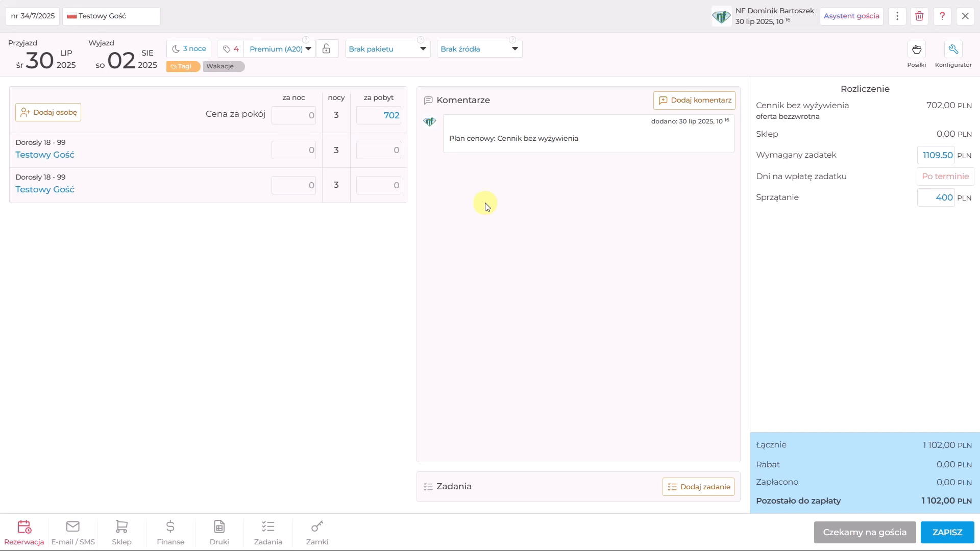The width and height of the screenshot is (980, 551).
Task: Click the Czekamy na gościa status button
Action: pyautogui.click(x=865, y=532)
